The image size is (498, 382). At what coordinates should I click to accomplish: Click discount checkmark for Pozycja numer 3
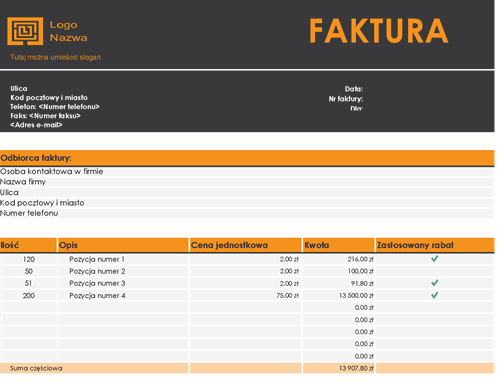pos(435,283)
